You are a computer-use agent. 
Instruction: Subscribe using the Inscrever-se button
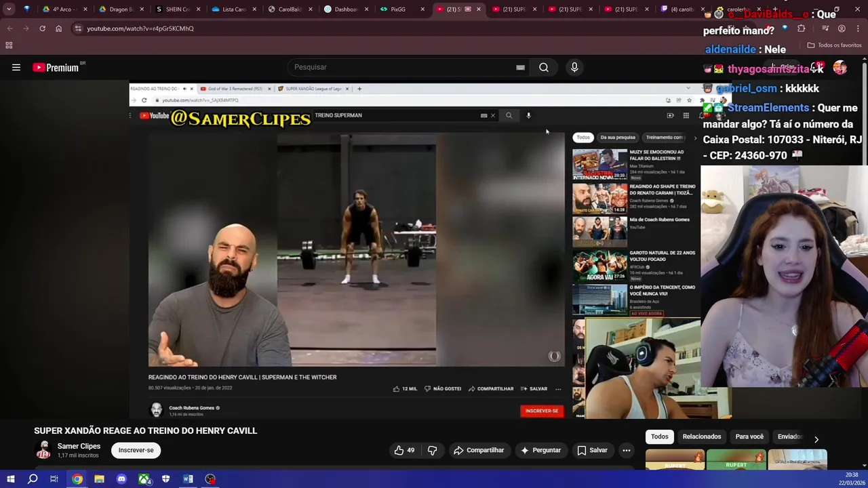[136, 450]
